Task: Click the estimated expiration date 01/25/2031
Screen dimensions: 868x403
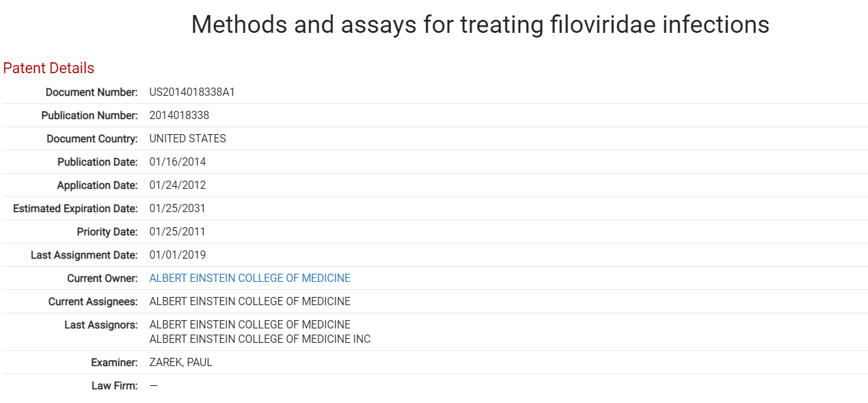Action: click(x=177, y=209)
